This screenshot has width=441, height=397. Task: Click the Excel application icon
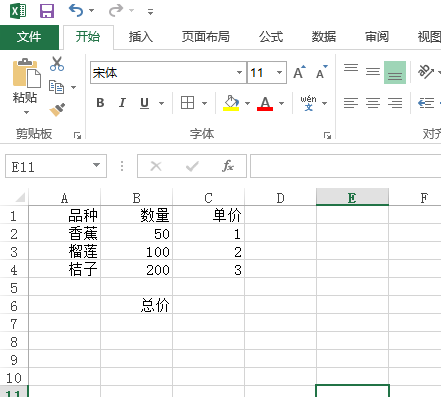click(18, 11)
